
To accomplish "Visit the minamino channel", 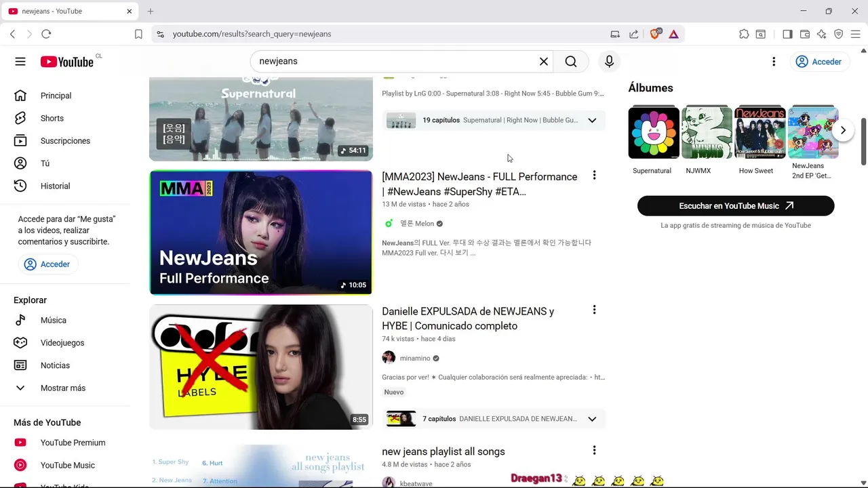I will [x=415, y=358].
